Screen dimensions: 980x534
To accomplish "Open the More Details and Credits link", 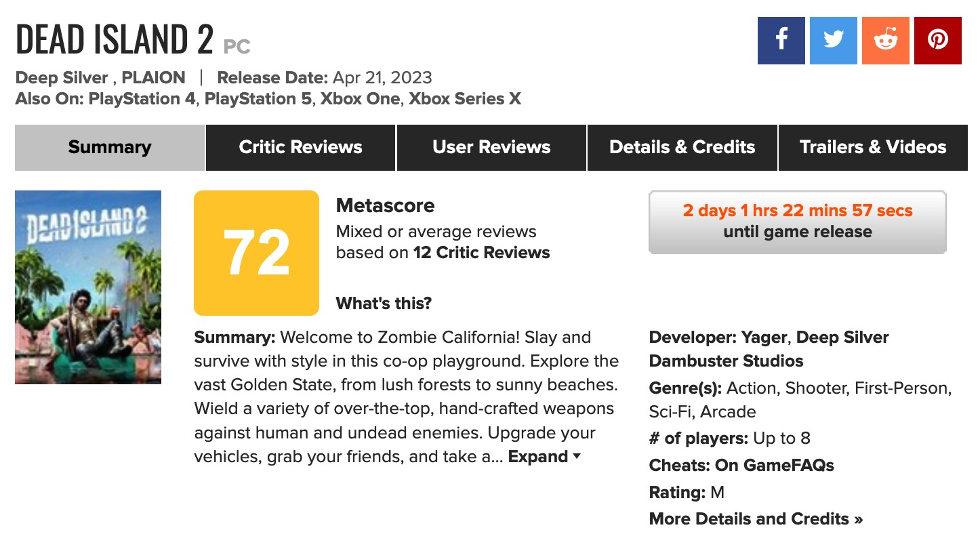I will pos(756,518).
